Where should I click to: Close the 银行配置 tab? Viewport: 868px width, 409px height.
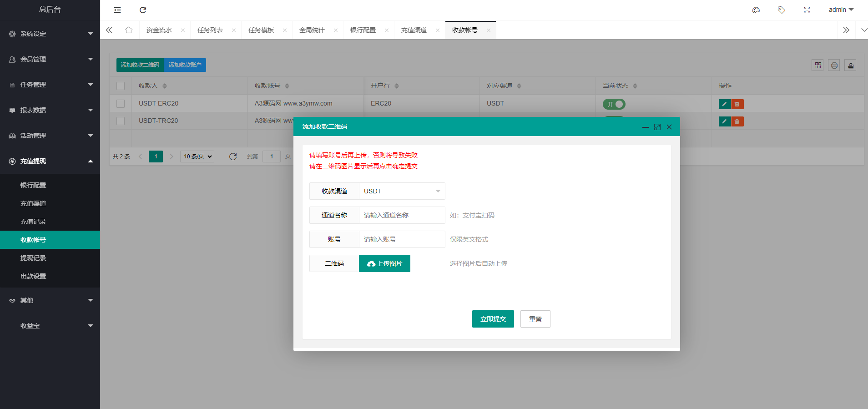click(x=387, y=30)
